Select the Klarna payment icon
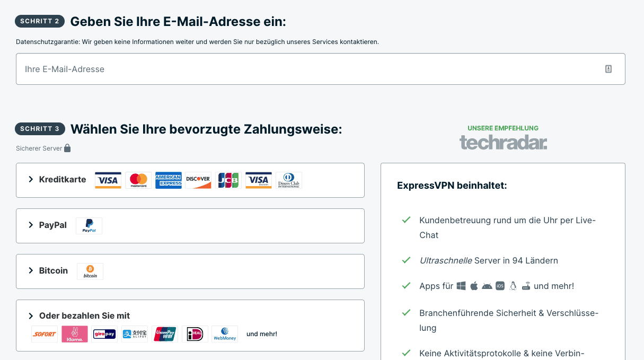 point(75,334)
